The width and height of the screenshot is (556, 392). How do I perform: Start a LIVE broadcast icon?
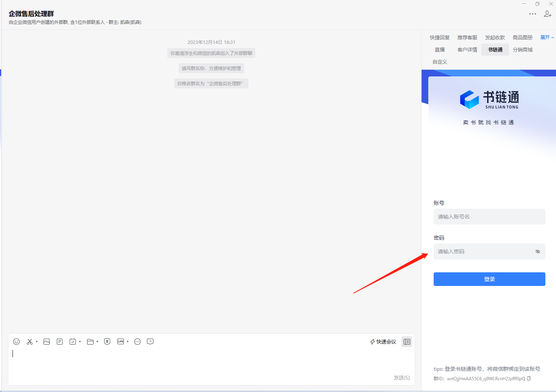(x=120, y=342)
